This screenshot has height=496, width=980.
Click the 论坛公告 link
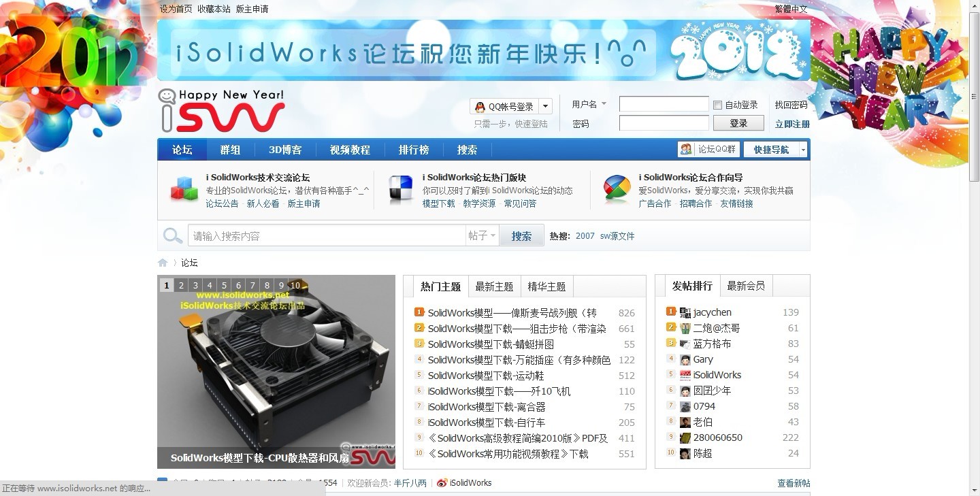click(x=223, y=203)
